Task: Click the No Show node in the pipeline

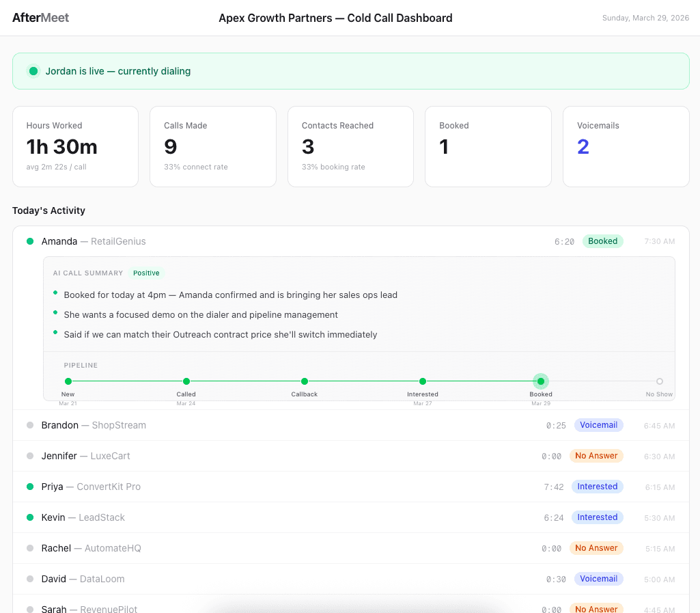Action: 659,381
